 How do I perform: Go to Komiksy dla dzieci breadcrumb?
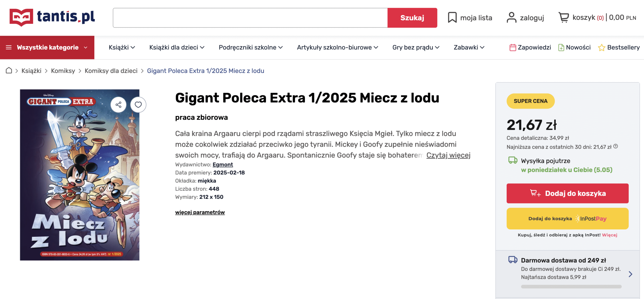tap(111, 71)
